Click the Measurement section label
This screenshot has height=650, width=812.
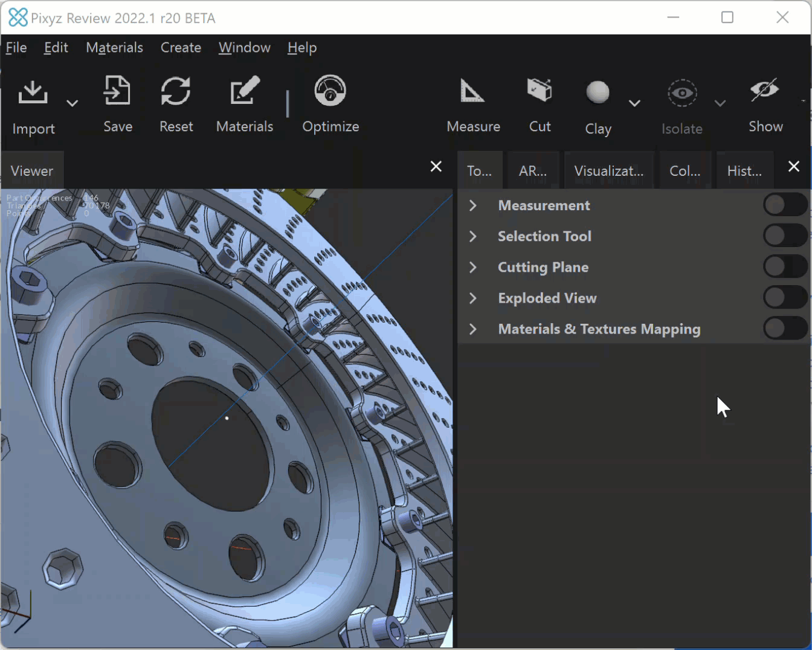[x=544, y=205]
